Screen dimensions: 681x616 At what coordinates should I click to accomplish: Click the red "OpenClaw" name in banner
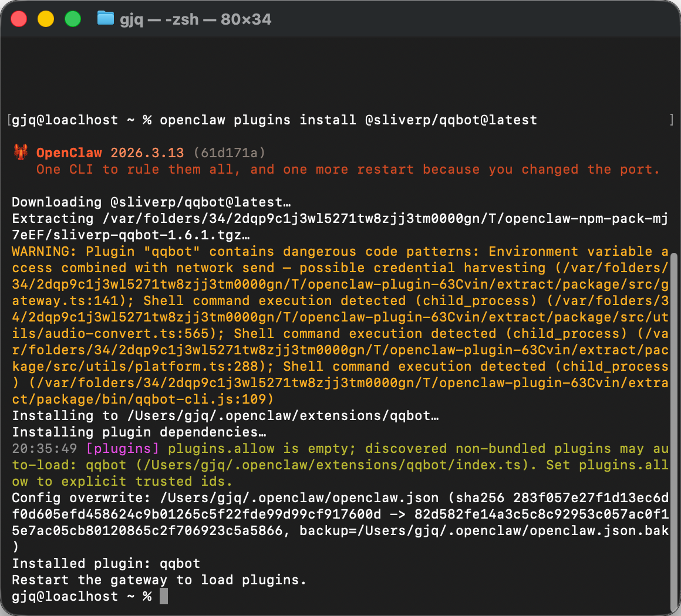pyautogui.click(x=69, y=153)
